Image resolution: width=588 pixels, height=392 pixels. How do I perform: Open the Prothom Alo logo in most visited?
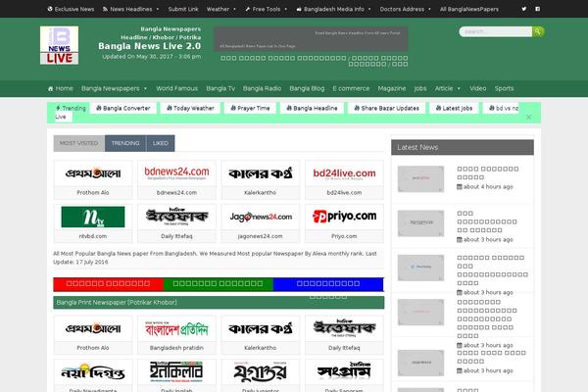(x=93, y=173)
